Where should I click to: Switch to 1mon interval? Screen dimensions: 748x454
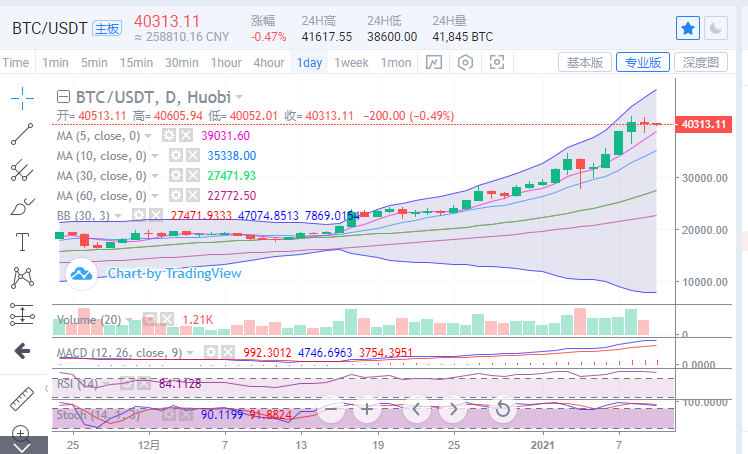pyautogui.click(x=396, y=62)
